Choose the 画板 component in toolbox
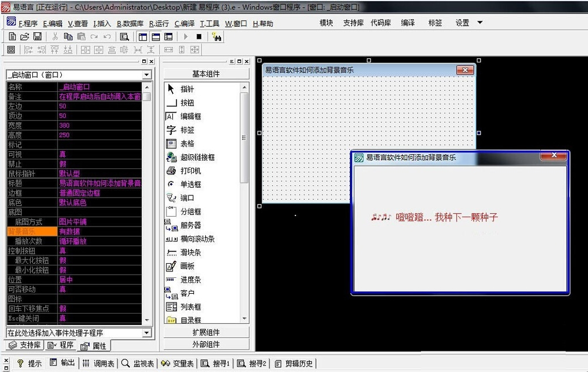 tap(187, 266)
